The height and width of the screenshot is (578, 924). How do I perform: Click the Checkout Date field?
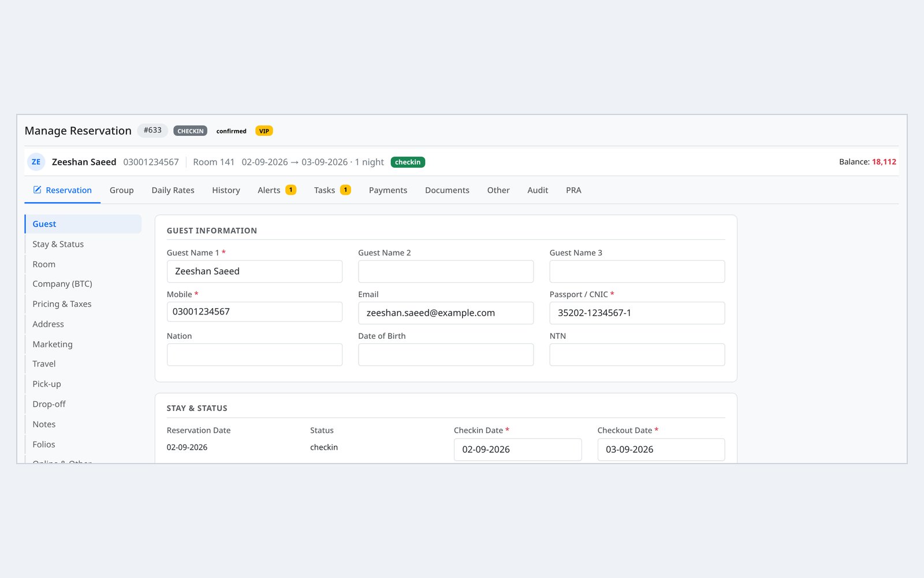[661, 449]
